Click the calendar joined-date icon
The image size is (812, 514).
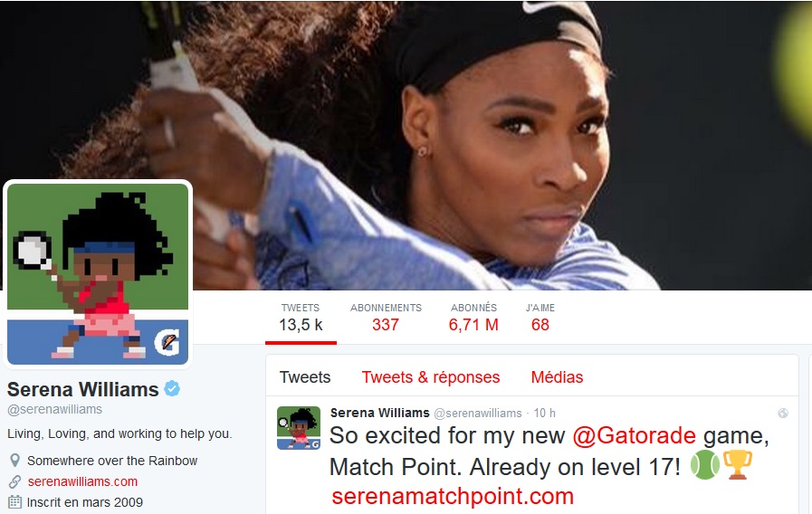point(15,502)
